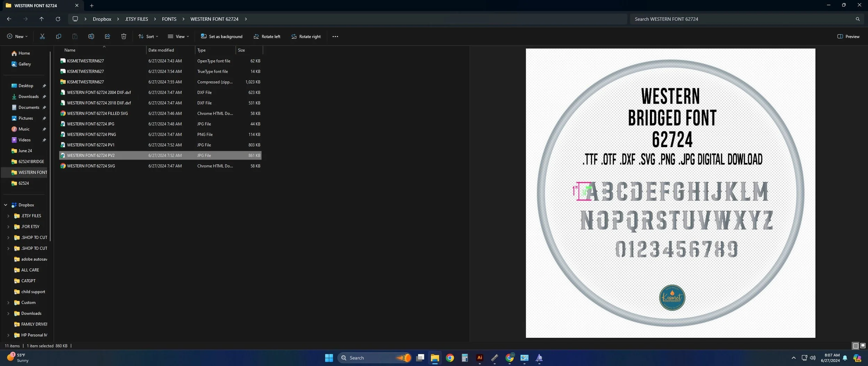Show hidden system tray icons

[x=793, y=358]
